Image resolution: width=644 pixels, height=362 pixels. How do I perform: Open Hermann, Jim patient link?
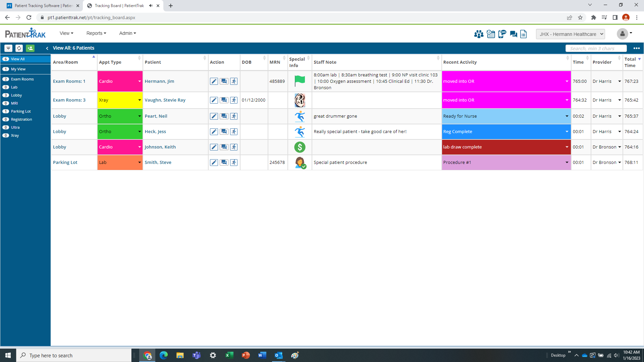159,81
